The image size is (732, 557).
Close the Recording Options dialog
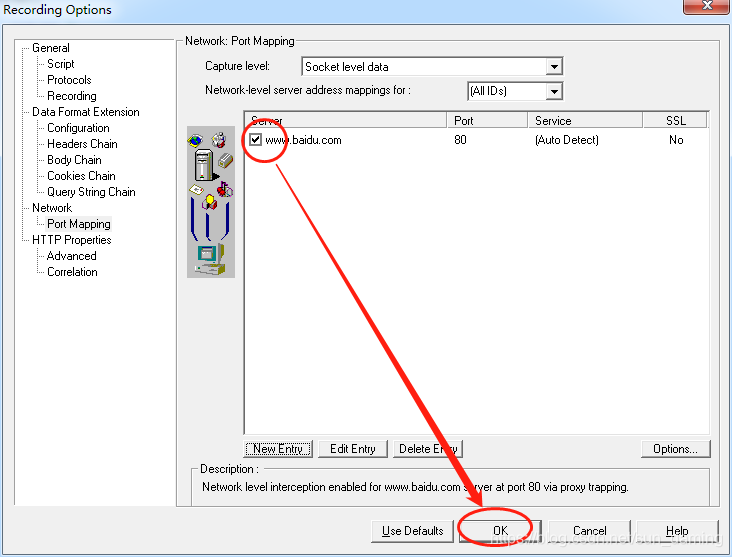707,6
